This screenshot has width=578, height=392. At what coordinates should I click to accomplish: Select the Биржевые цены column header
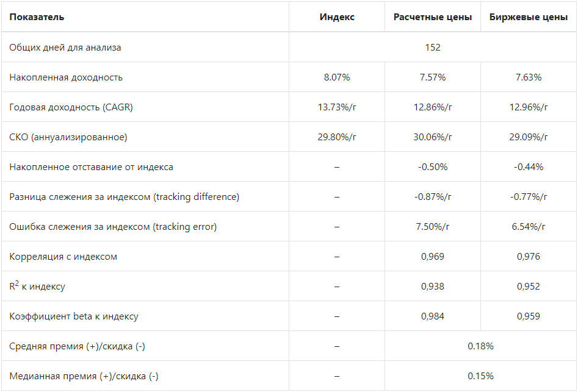tap(528, 17)
